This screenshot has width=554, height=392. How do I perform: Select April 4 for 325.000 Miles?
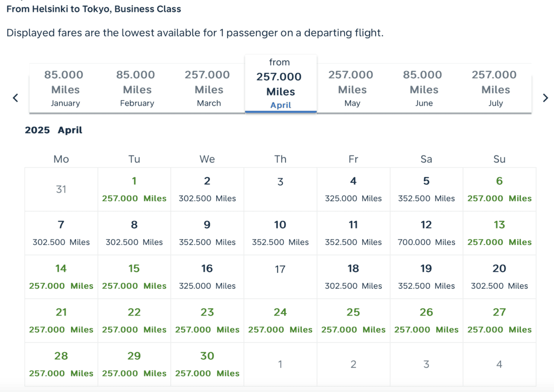click(353, 189)
